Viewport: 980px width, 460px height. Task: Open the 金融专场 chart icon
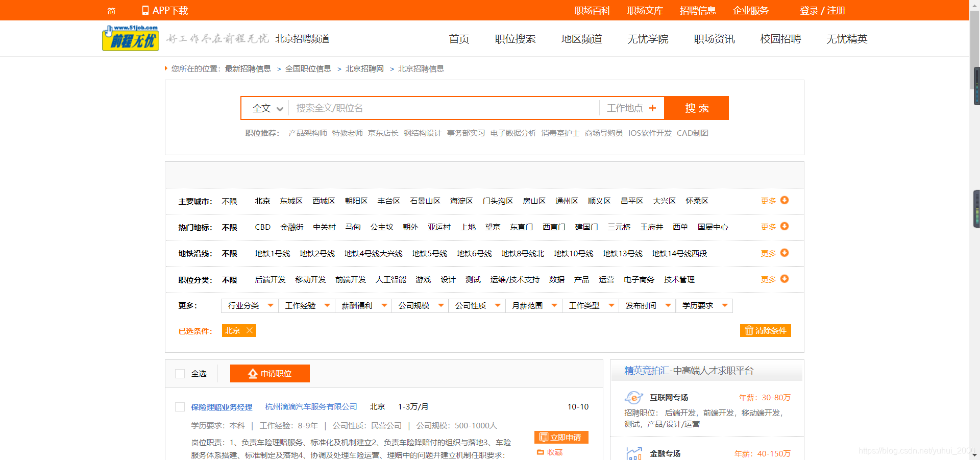(633, 453)
